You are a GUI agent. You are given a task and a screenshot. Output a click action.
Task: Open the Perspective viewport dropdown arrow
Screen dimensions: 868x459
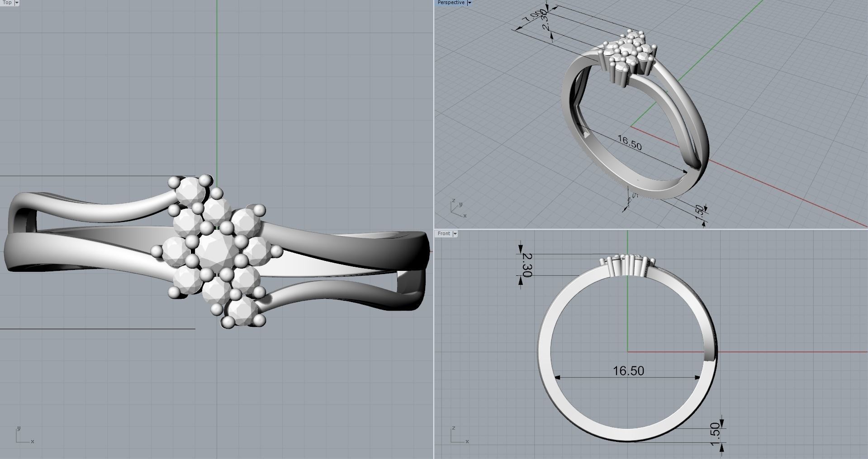click(x=469, y=3)
